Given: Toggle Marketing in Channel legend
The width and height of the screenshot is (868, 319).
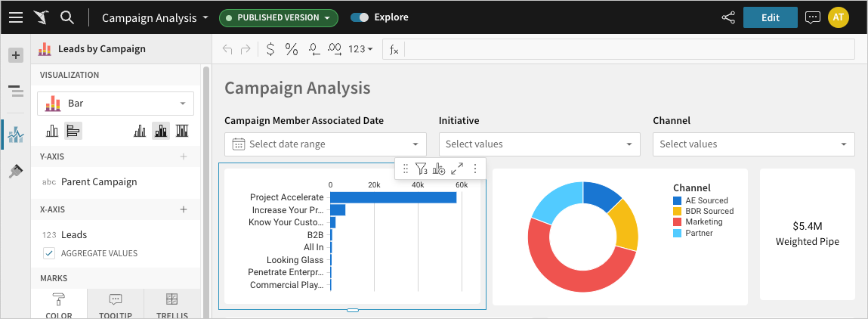Looking at the screenshot, I should (703, 222).
